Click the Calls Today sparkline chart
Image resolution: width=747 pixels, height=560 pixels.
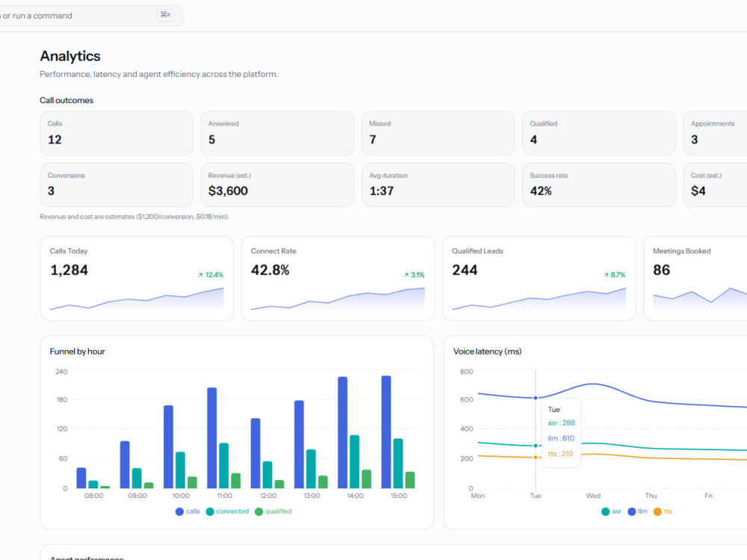click(137, 299)
